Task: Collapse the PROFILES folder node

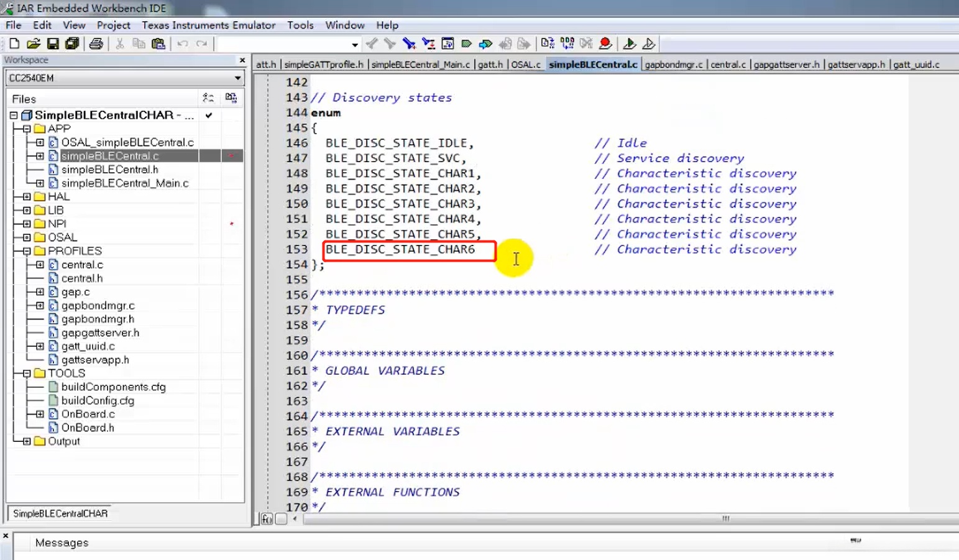Action: pyautogui.click(x=27, y=251)
